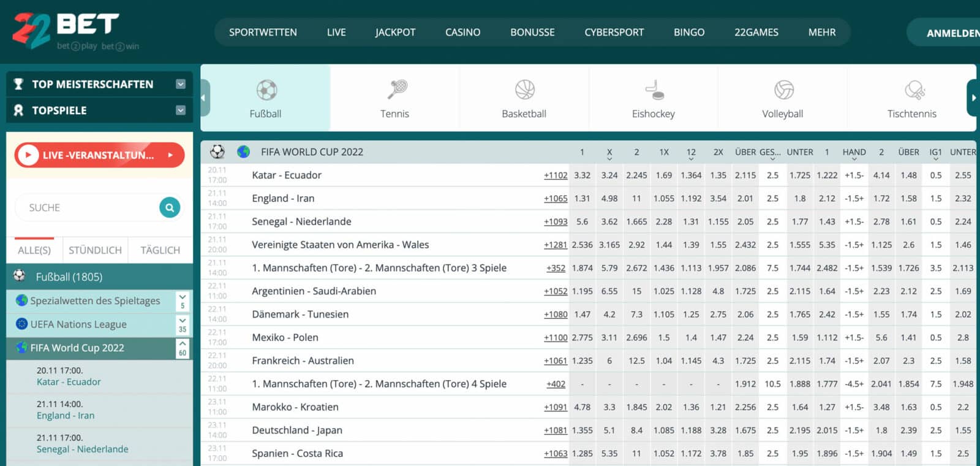This screenshot has height=466, width=980.
Task: Click the sidebar FIFA World Cup 2022 globe icon
Action: pos(22,347)
